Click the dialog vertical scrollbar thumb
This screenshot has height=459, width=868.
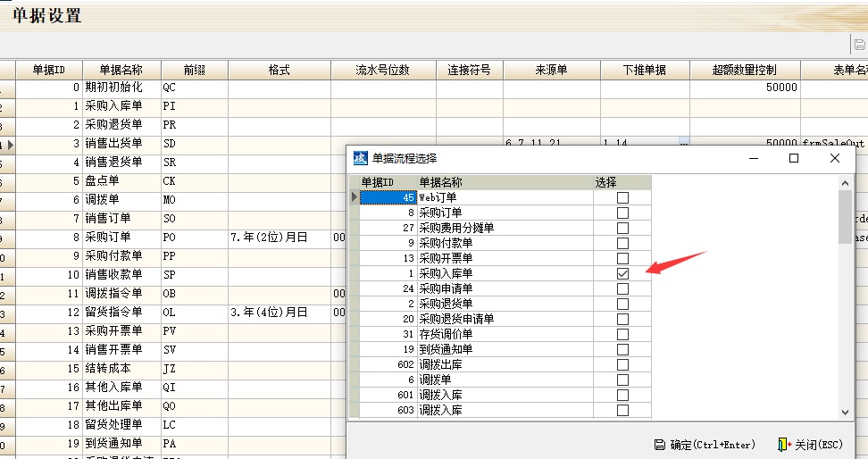[845, 216]
